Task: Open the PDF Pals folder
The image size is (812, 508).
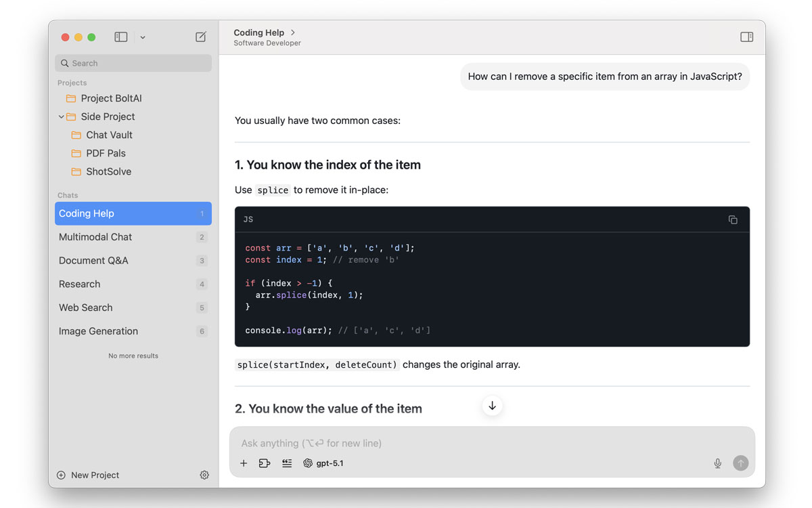Action: 106,153
